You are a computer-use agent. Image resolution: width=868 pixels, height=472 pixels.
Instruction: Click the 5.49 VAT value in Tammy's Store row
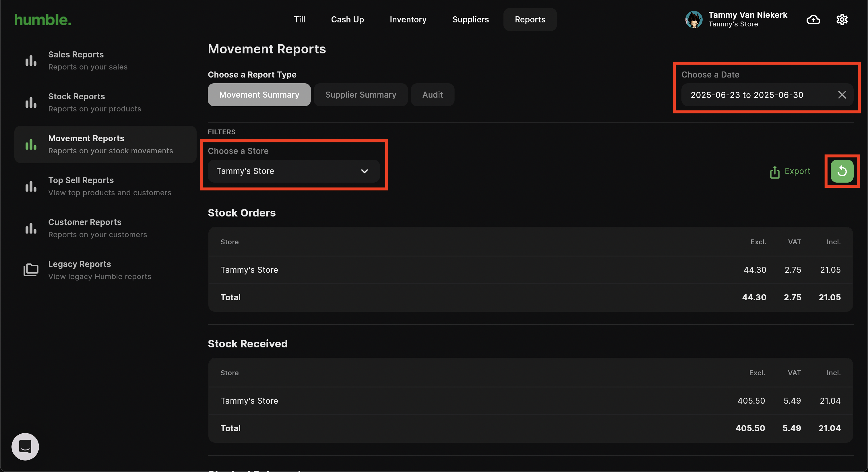tap(792, 401)
